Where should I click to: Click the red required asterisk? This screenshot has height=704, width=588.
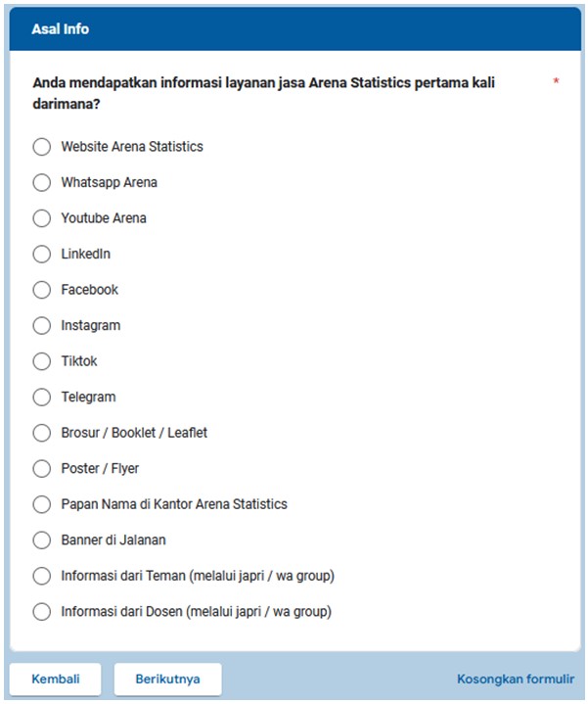coord(556,82)
